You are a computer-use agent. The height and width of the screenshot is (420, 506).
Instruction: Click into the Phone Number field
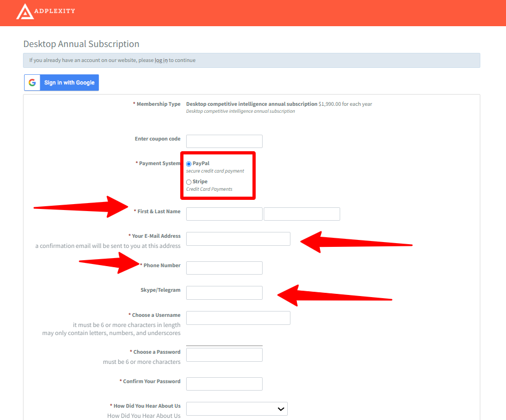[224, 268]
